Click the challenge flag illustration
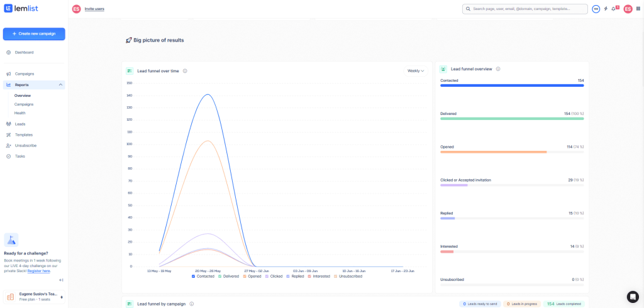 click(x=11, y=240)
